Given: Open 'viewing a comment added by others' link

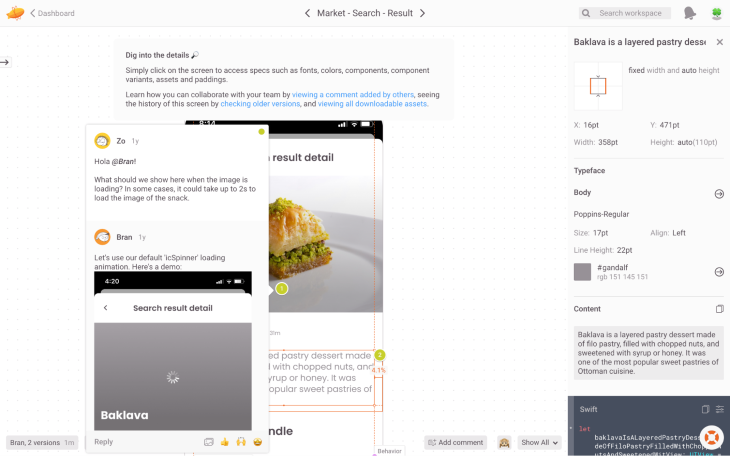Looking at the screenshot, I should coord(352,95).
